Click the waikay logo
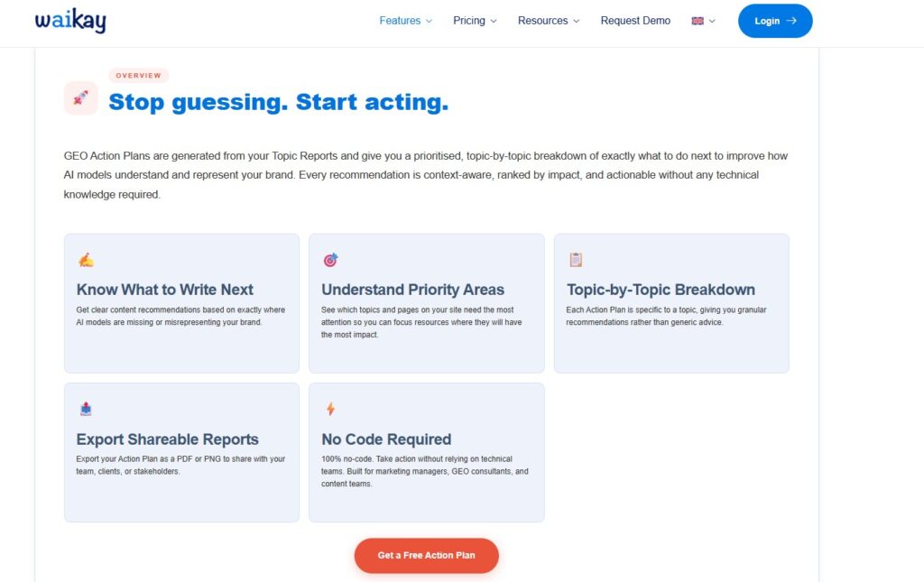924x582 pixels. (x=70, y=21)
